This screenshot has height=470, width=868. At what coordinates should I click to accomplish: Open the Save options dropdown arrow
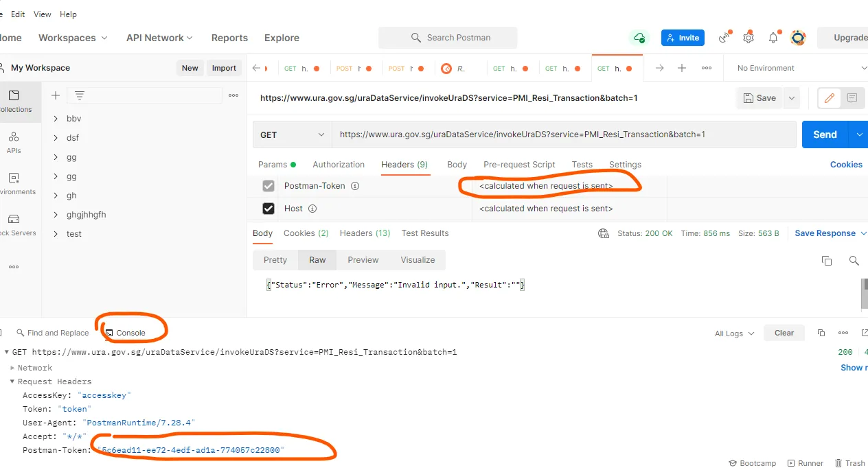click(x=792, y=98)
